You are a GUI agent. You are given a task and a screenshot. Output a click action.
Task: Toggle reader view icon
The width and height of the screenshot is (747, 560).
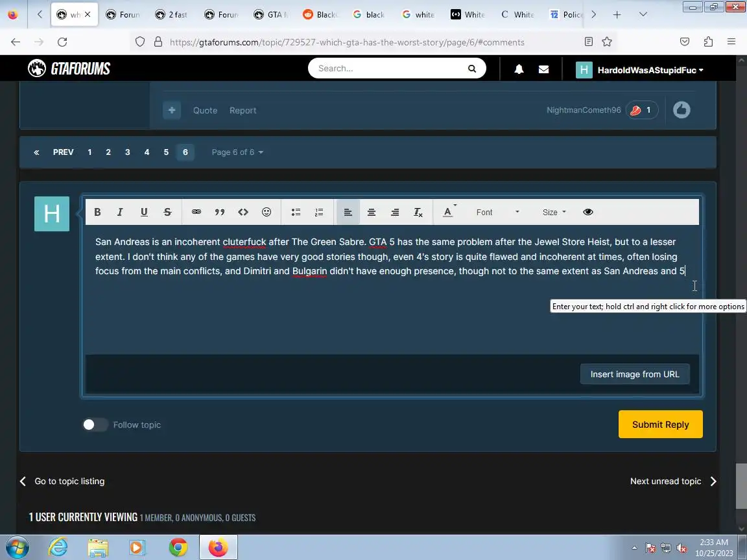point(589,42)
